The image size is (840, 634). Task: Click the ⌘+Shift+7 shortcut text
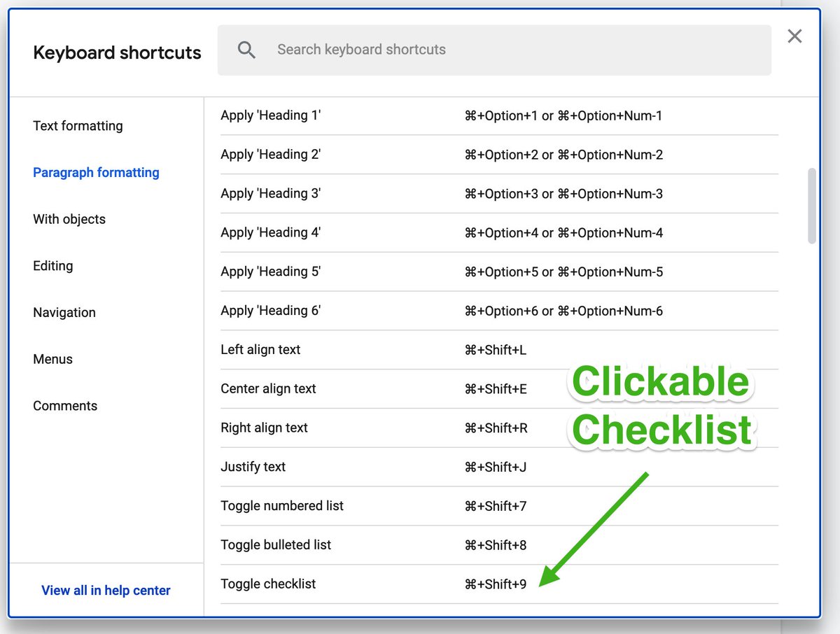coord(495,506)
